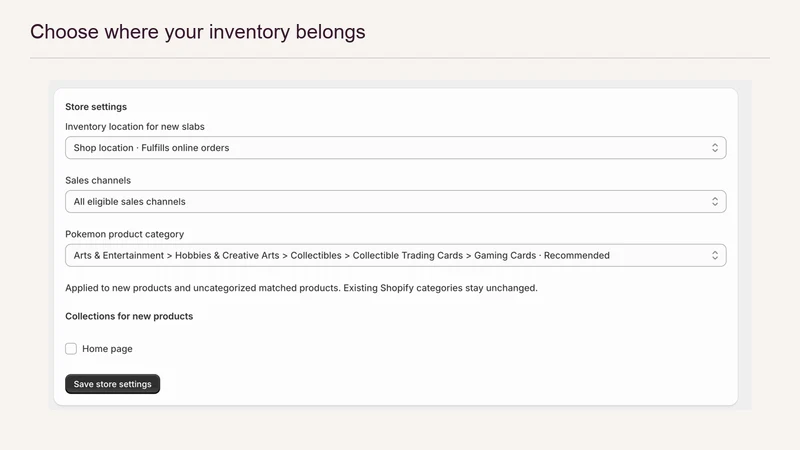Click the chevron icon on Pokemon product category
The image size is (800, 450).
coord(715,256)
